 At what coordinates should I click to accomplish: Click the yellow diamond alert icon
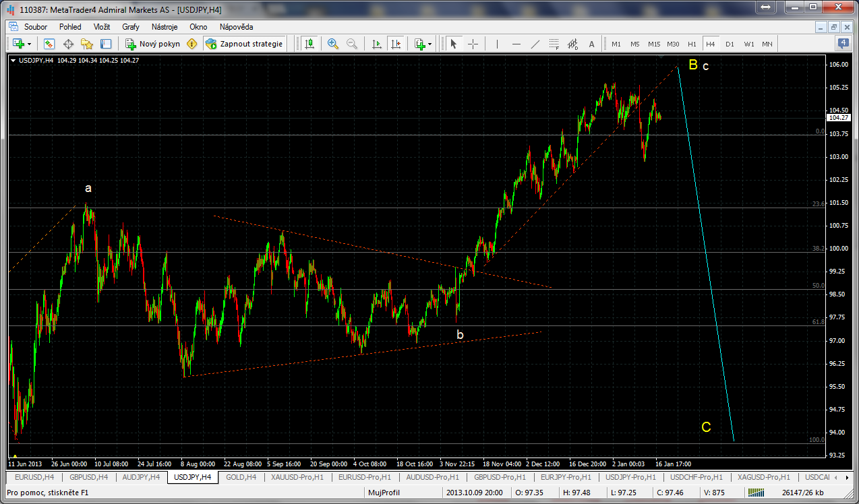(x=192, y=44)
